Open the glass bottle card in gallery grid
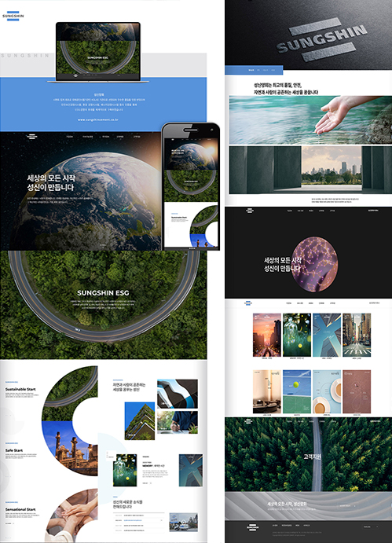The height and width of the screenshot is (543, 392). [x=297, y=335]
